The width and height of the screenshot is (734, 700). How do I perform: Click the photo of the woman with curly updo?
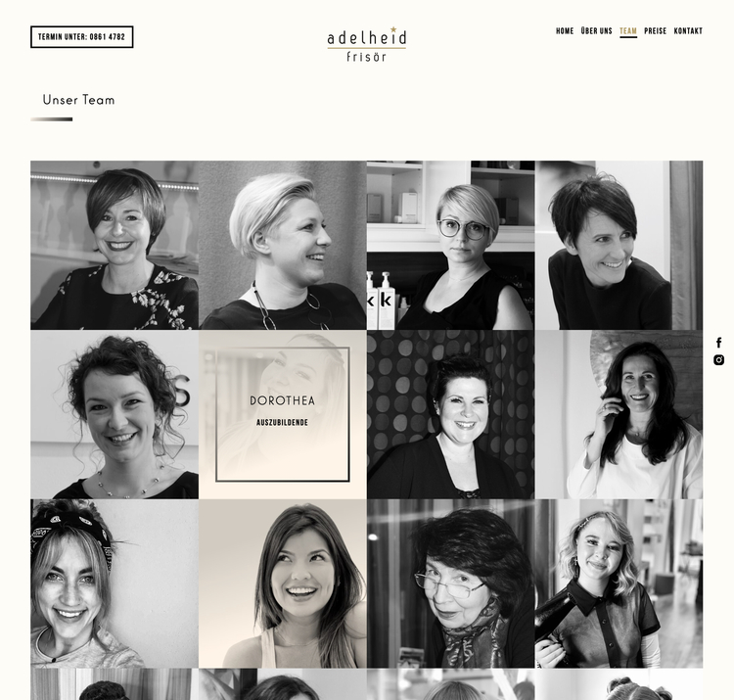(x=115, y=414)
